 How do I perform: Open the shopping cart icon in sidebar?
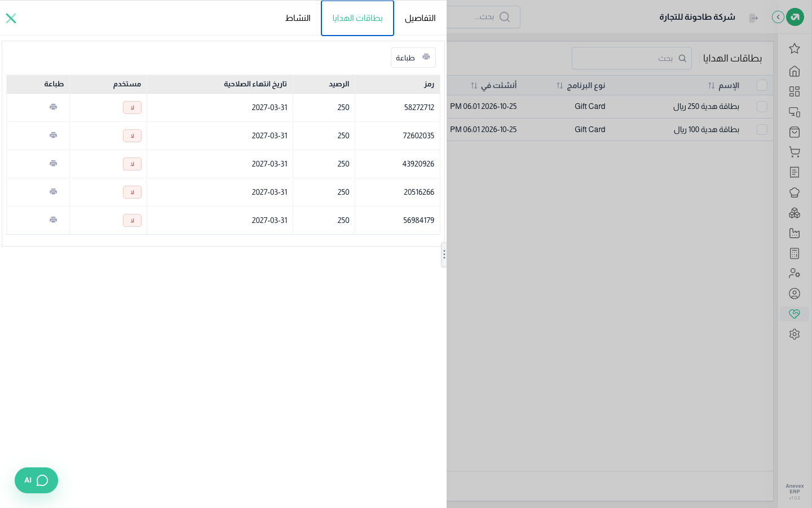pyautogui.click(x=795, y=152)
